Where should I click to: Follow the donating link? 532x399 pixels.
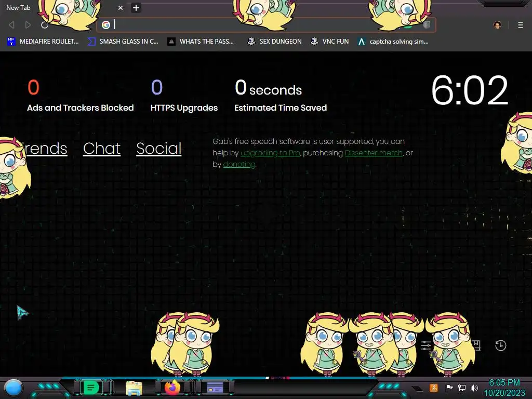tap(239, 165)
